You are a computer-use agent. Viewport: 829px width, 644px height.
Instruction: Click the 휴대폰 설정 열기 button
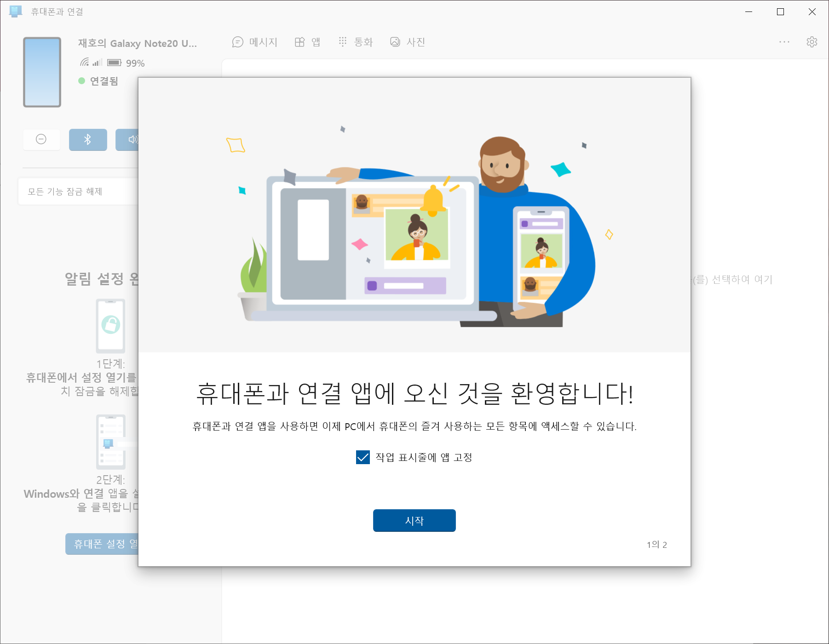(x=102, y=544)
